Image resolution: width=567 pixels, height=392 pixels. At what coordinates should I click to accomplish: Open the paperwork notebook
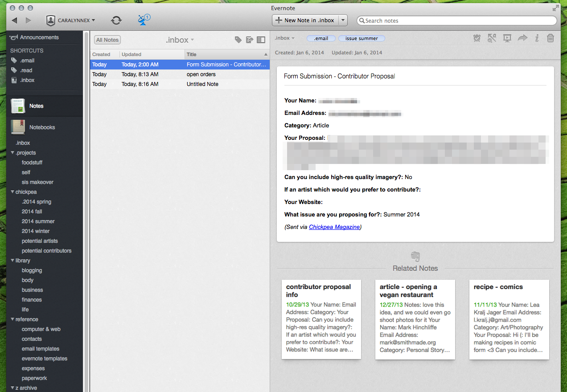34,378
